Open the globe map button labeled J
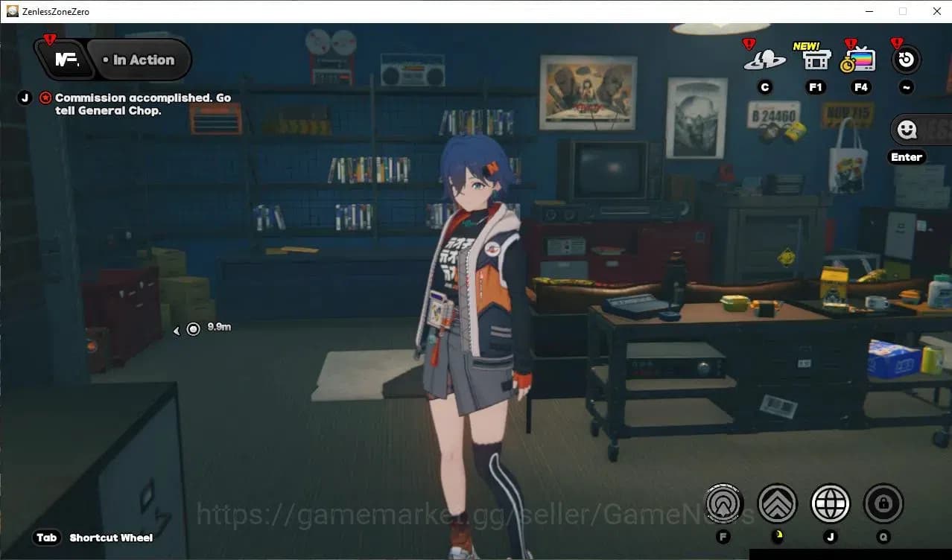952x560 pixels. click(x=831, y=504)
